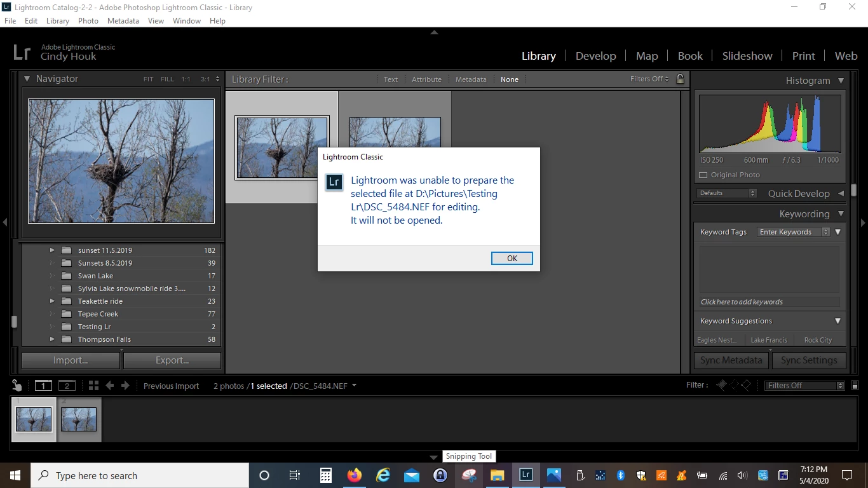Select the second thumbnail in the filmstrip

79,419
